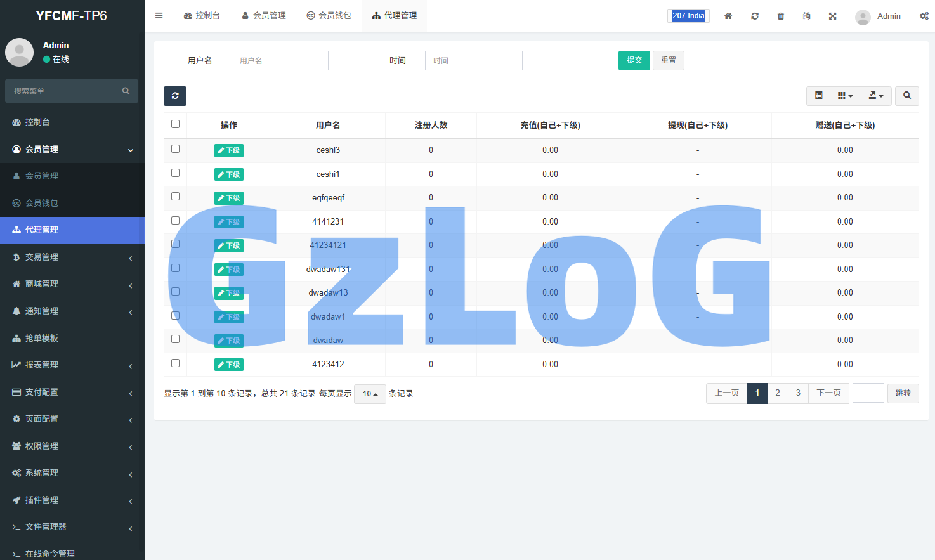Open settings via the gears icon
Image resolution: width=935 pixels, height=560 pixels.
tap(924, 16)
